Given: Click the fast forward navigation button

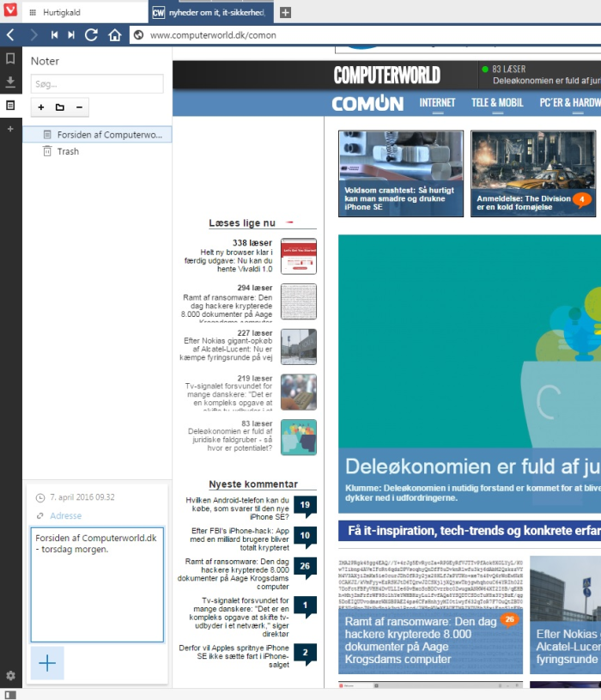Looking at the screenshot, I should [71, 35].
